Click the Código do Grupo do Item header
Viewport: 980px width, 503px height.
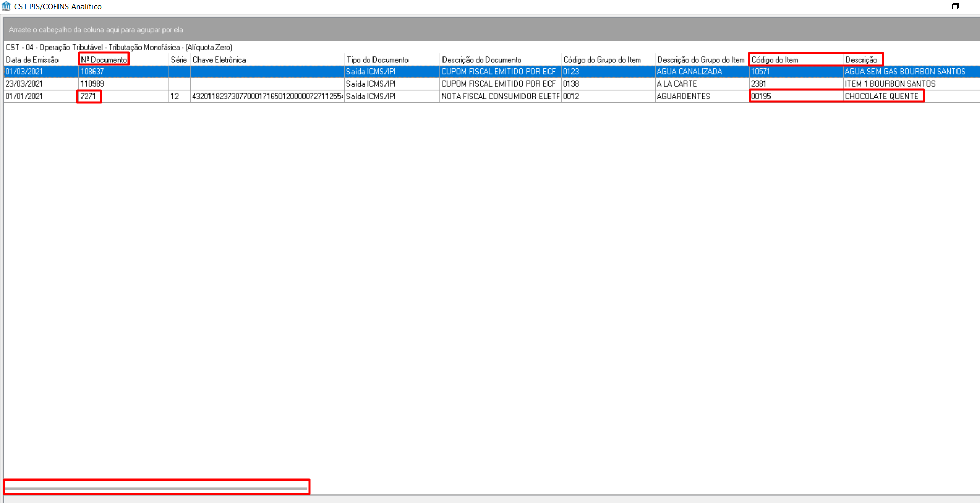click(x=608, y=60)
